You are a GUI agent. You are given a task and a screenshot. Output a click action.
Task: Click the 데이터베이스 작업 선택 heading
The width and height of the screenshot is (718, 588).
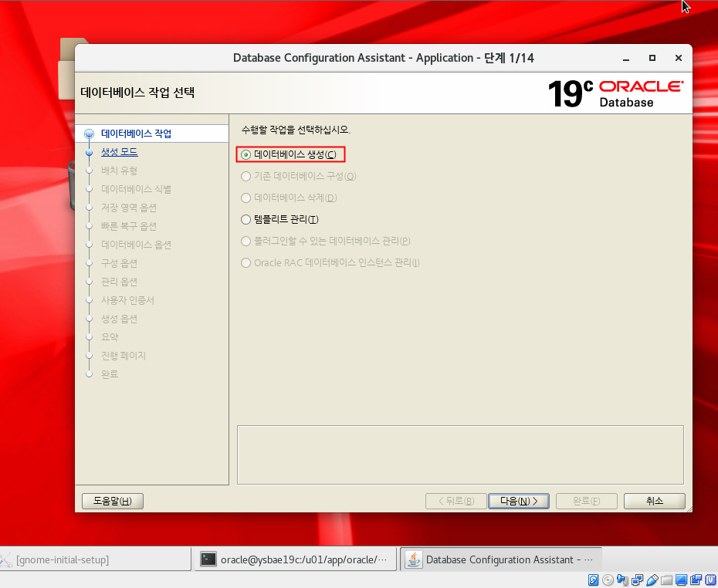137,93
